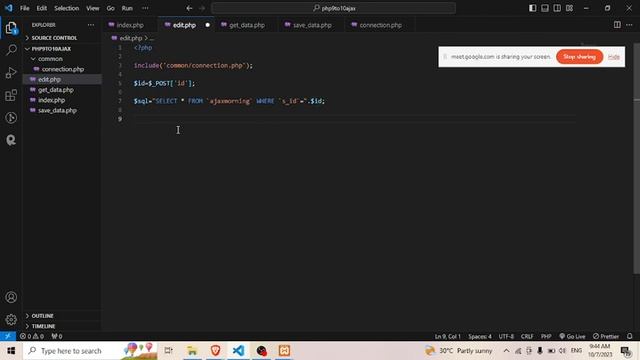Toggle the secondary side bar layout icon

(x=557, y=8)
